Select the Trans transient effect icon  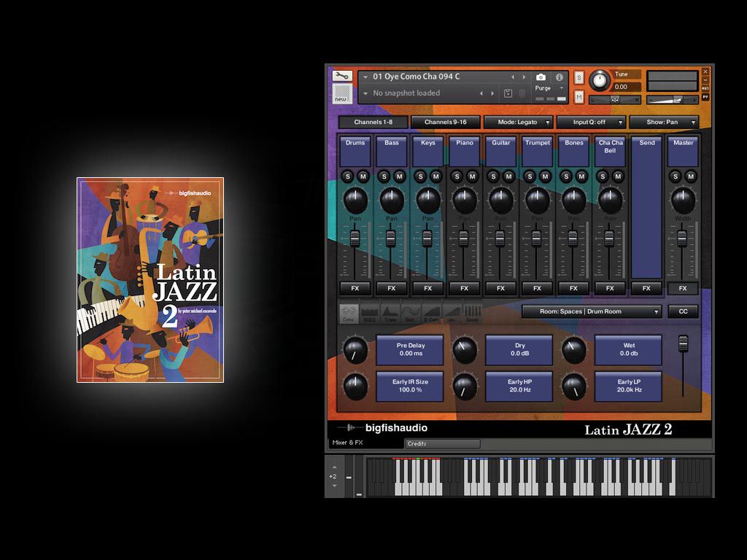[x=390, y=313]
